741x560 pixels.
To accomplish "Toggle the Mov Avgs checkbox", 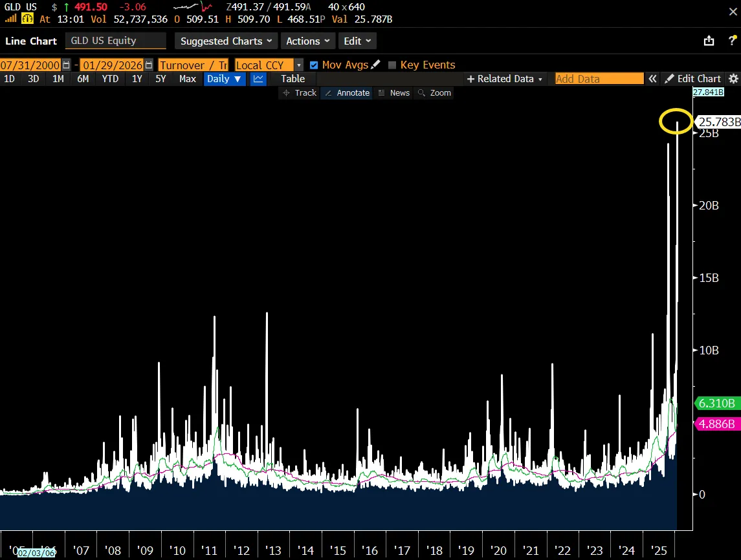I will tap(314, 65).
